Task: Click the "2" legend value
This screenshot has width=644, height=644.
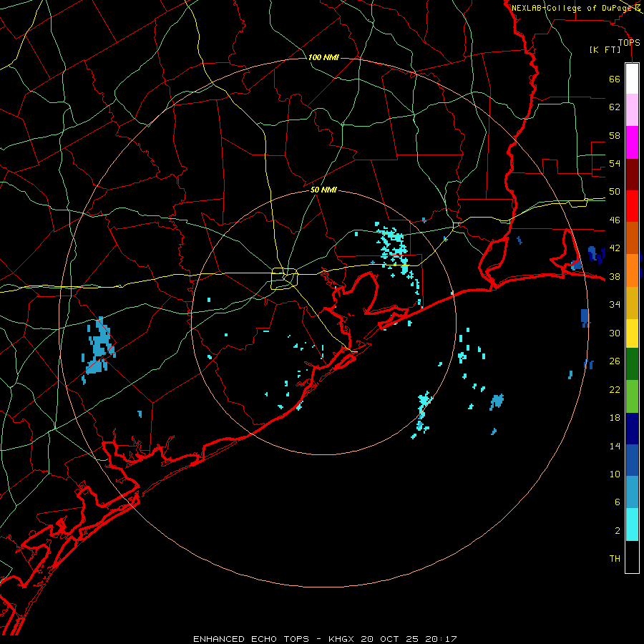Action: tap(618, 531)
